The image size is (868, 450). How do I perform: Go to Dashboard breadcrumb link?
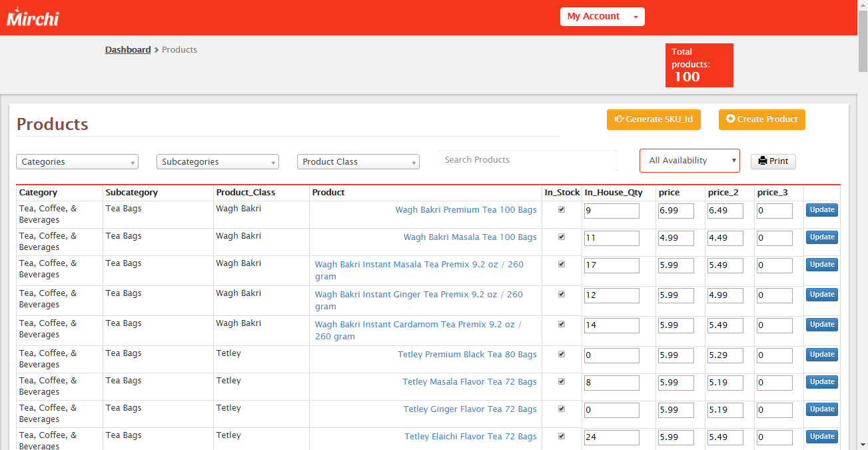click(128, 50)
